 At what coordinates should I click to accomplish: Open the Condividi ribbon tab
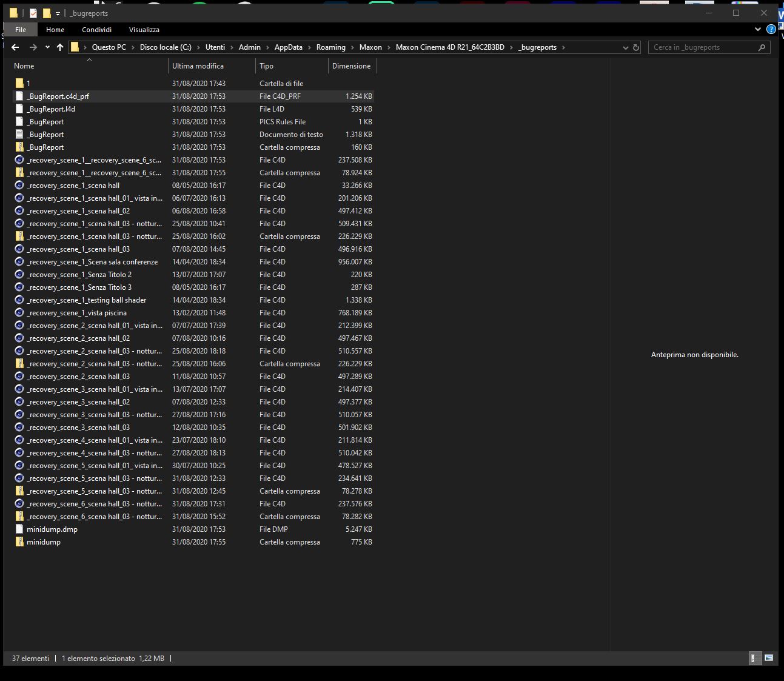[97, 29]
